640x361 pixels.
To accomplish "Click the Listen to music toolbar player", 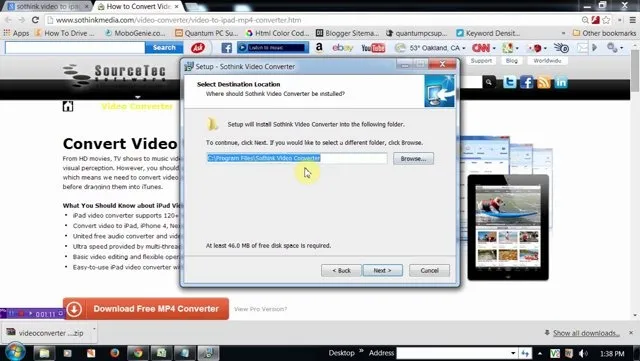I will [273, 48].
